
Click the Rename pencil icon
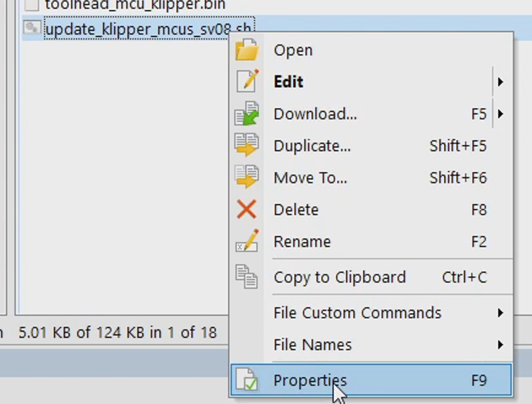point(247,241)
